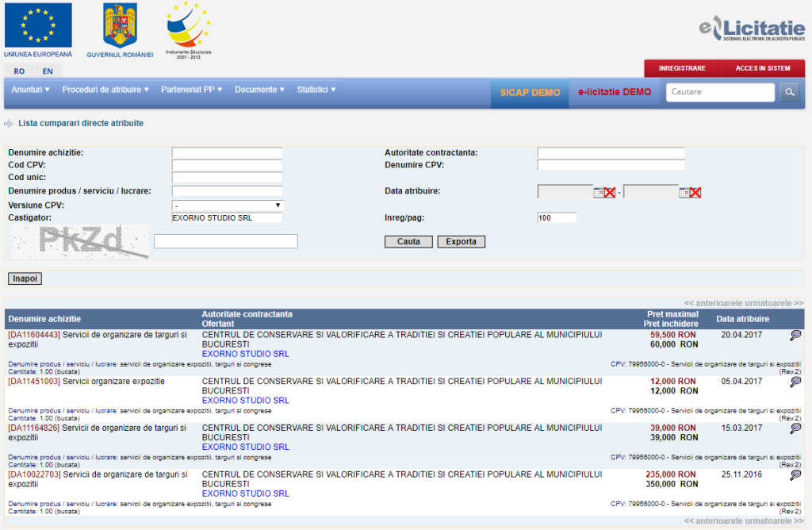
Task: Open calendar picker for end award date
Action: [x=684, y=192]
